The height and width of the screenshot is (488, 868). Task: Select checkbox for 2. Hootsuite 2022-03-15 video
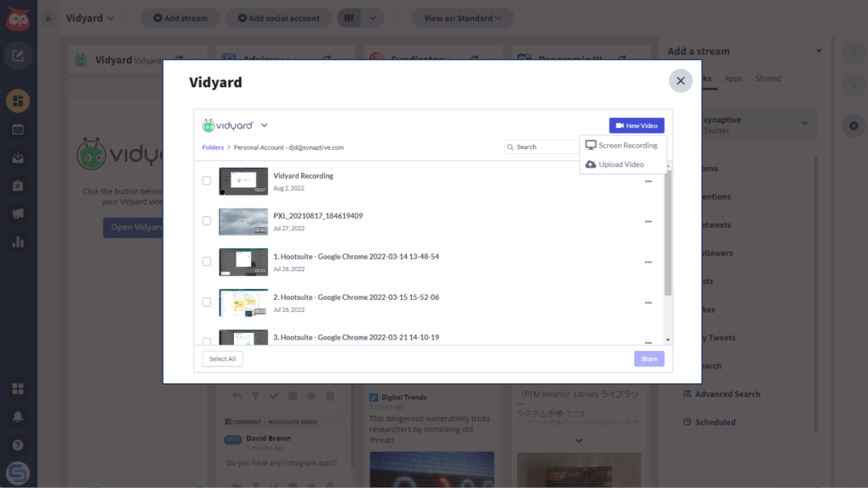pos(207,302)
